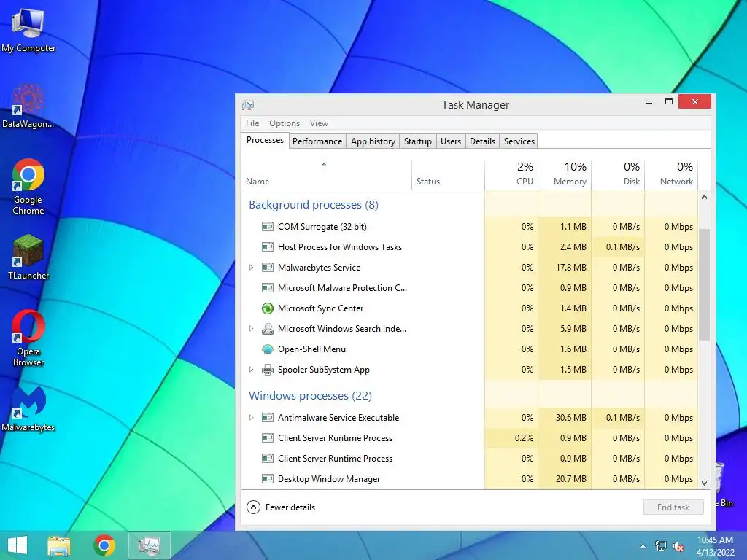Open the DataWagon desktop shortcut

pyautogui.click(x=28, y=106)
